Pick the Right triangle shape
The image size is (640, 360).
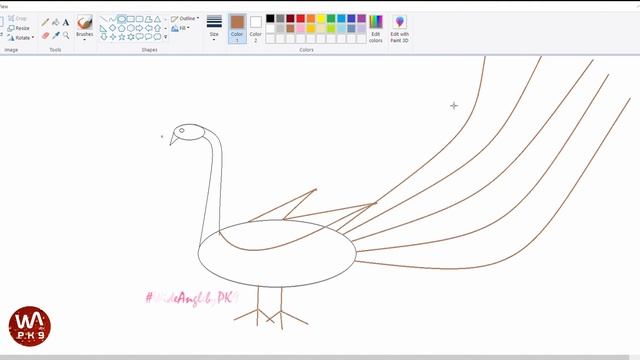tap(104, 28)
